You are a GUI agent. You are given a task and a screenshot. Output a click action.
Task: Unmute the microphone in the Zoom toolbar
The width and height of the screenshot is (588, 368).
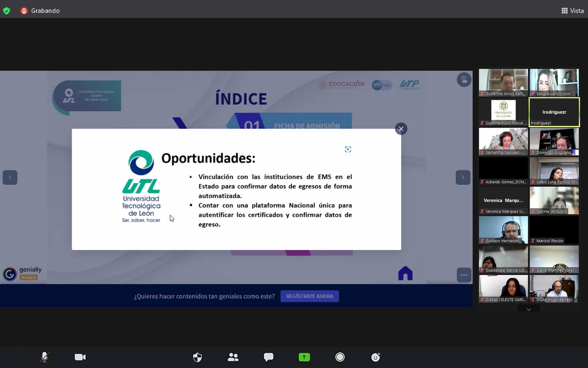[45, 357]
